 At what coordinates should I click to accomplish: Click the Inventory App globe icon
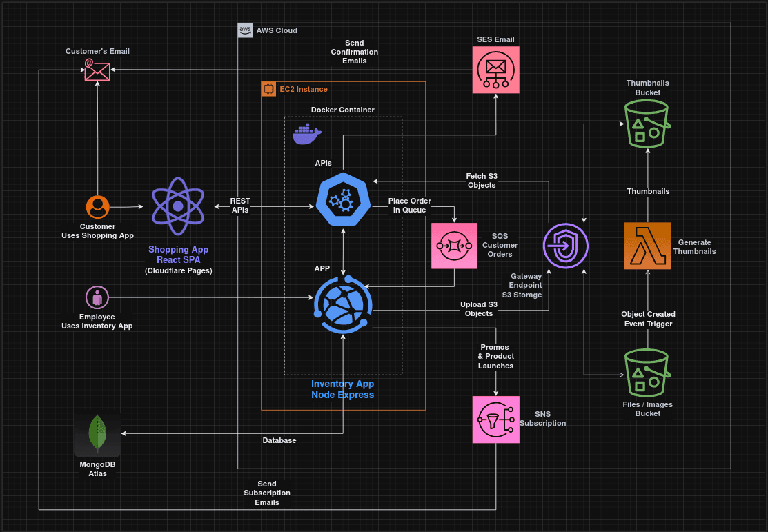tap(342, 305)
